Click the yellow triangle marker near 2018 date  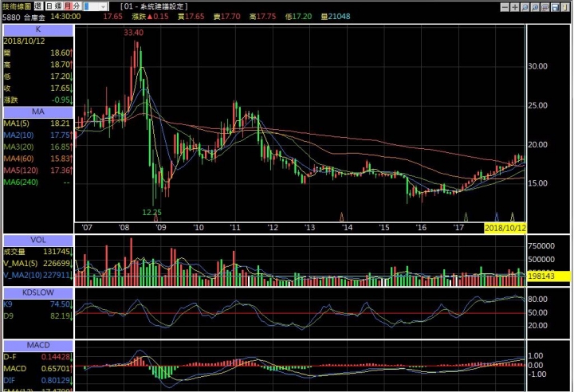(513, 217)
